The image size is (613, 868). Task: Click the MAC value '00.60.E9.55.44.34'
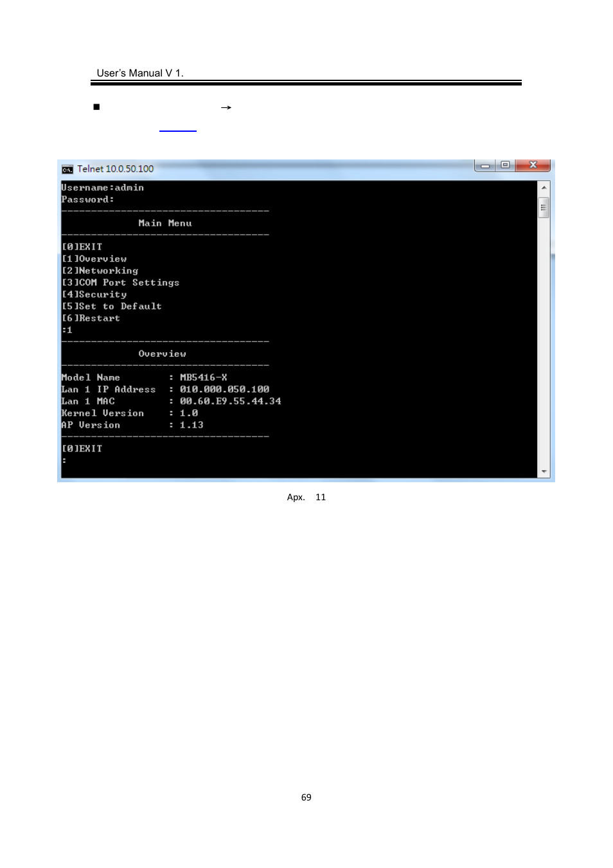[x=231, y=402]
